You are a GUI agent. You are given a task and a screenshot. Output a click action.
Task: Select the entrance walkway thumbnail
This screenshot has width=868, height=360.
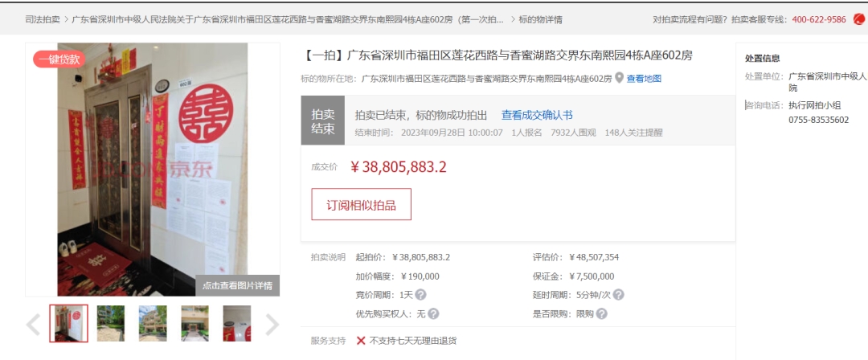pos(194,324)
